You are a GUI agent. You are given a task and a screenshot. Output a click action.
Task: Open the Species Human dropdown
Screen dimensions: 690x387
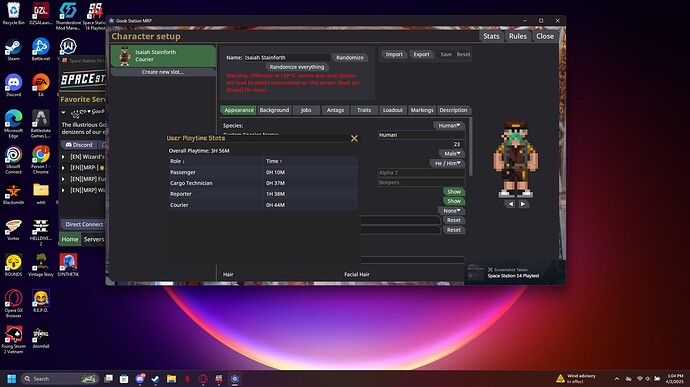tap(449, 125)
